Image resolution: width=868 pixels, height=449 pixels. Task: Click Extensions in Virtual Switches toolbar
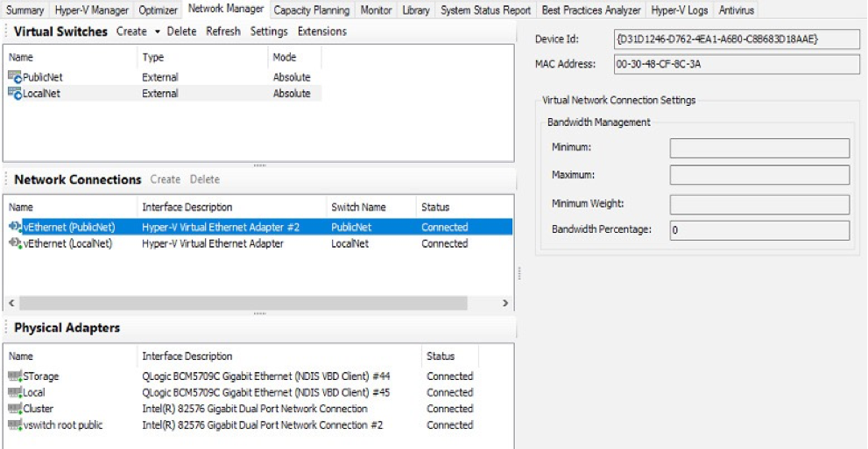[321, 32]
